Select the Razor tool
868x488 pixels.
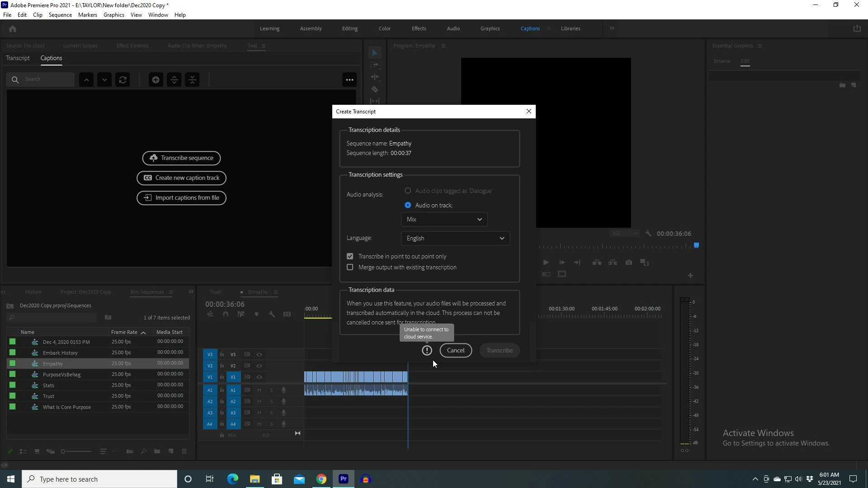375,89
